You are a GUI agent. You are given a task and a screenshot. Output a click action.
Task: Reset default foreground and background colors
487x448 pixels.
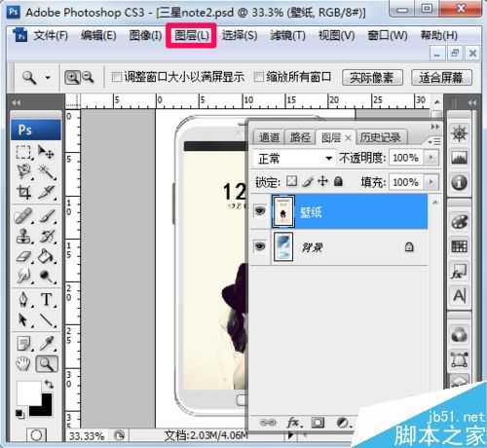pyautogui.click(x=19, y=414)
